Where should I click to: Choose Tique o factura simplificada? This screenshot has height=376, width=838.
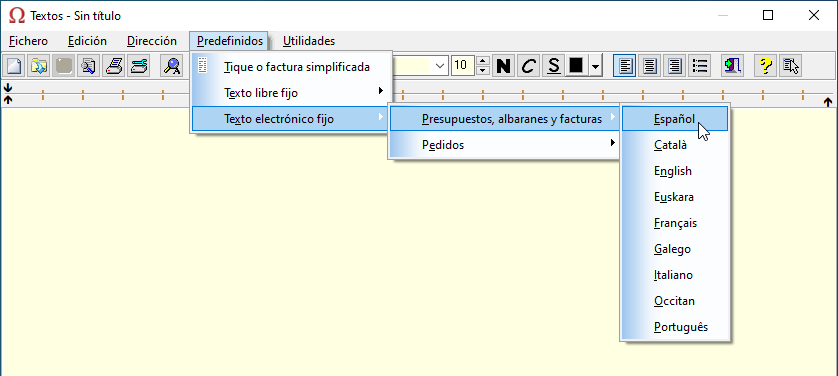tap(292, 67)
